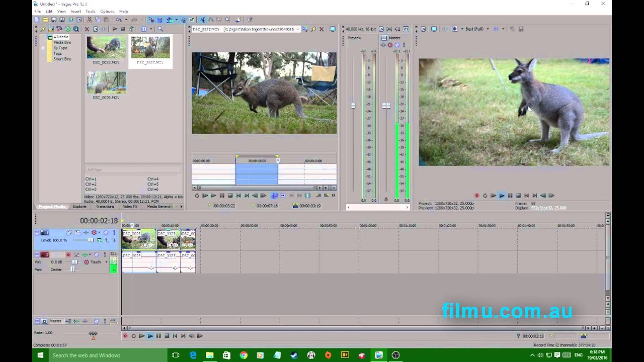
Task: Click first DSC_0023 video event on timeline
Action: [x=139, y=239]
